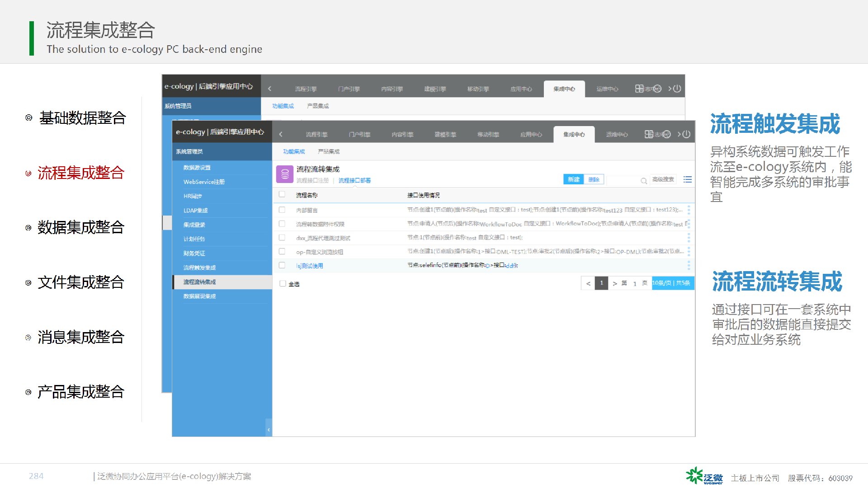Screen dimensions: 868x488
Task: Check the 流程转数据附件权限 row checkbox
Action: 282,224
